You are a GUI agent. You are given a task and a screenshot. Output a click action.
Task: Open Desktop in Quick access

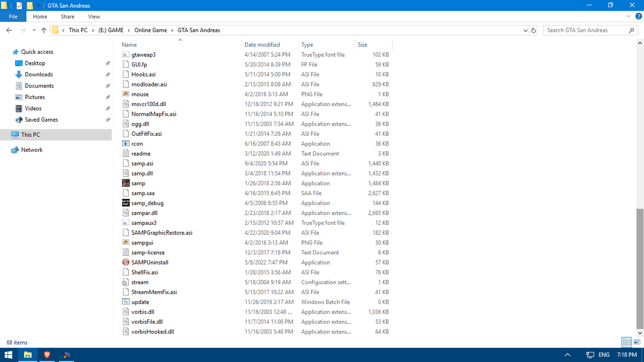point(35,63)
